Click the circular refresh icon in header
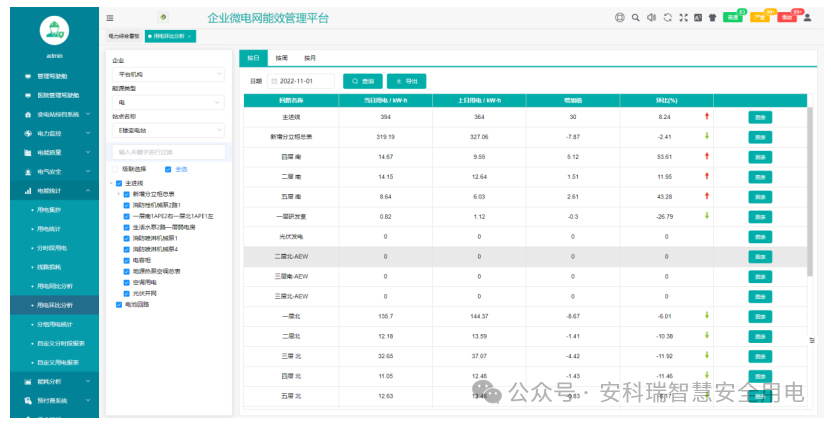Viewport: 831px width, 425px height. pos(668,17)
